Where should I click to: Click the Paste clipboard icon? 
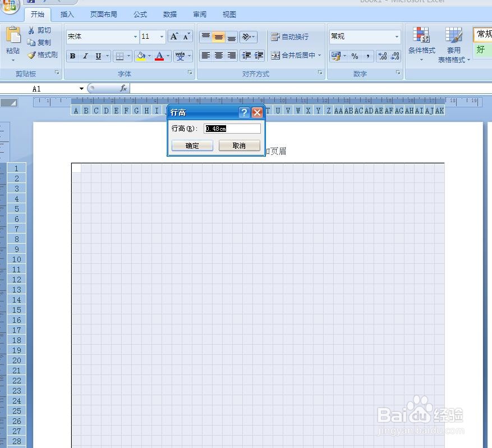(x=13, y=35)
